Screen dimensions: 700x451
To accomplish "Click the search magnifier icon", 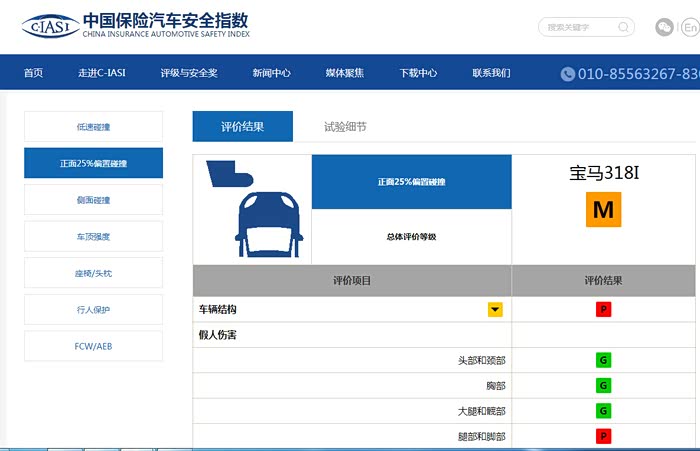I will pyautogui.click(x=623, y=27).
